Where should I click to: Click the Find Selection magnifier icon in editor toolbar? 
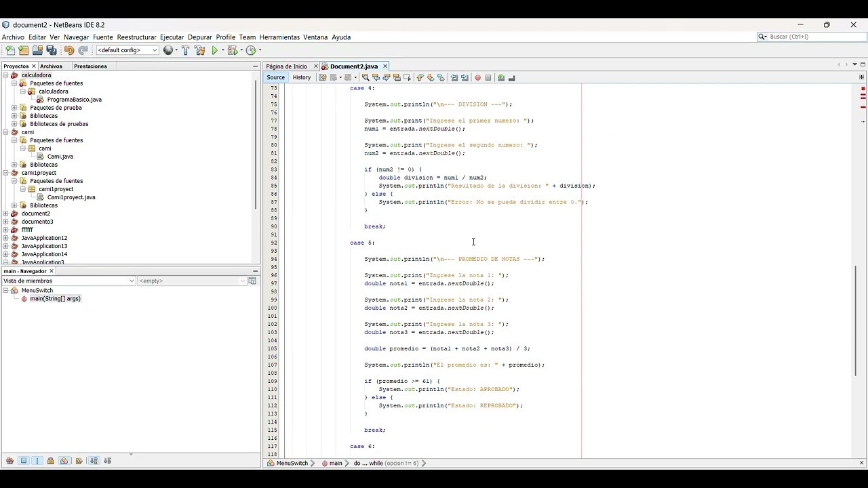(x=366, y=77)
